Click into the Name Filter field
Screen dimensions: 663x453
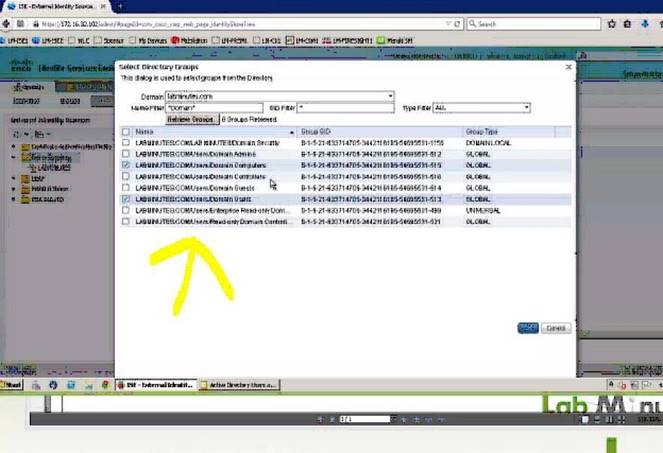(x=214, y=108)
